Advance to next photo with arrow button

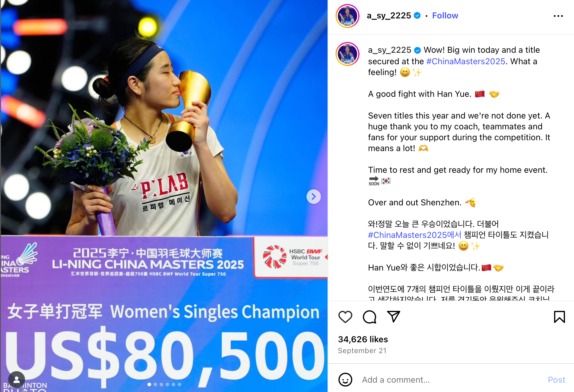point(314,197)
